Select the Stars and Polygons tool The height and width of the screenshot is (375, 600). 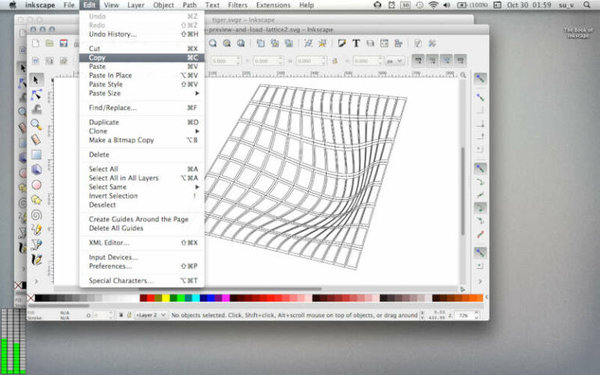click(x=36, y=200)
